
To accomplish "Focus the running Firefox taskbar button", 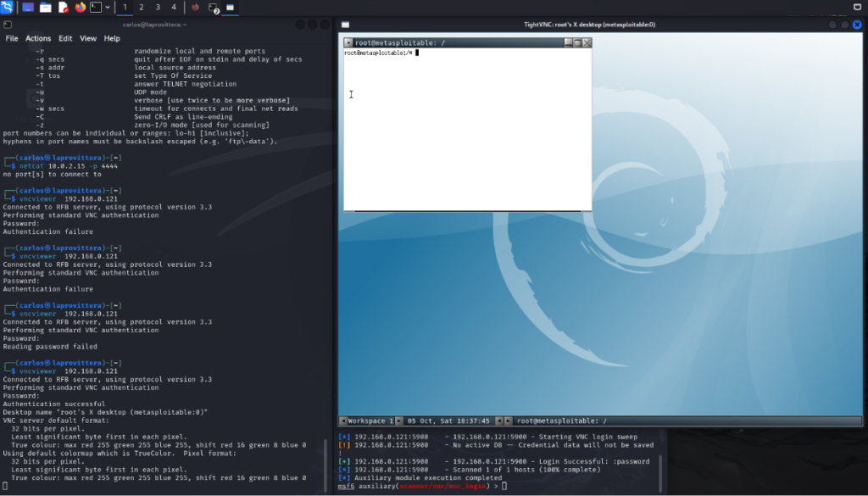I will point(195,7).
